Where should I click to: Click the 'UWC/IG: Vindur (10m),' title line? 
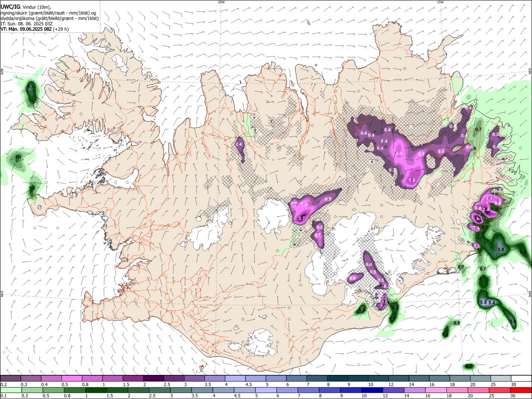[x=26, y=7]
